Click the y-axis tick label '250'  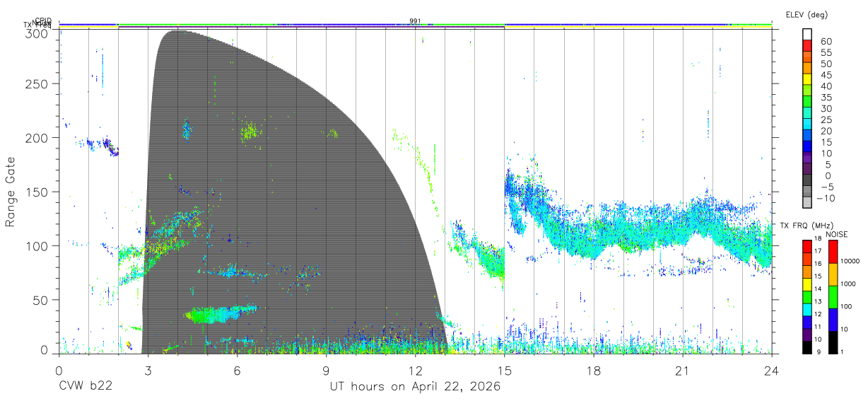37,84
